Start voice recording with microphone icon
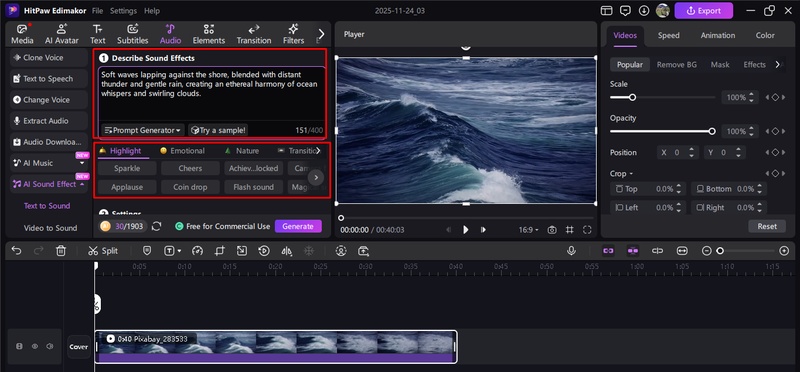The height and width of the screenshot is (372, 800). coord(571,251)
